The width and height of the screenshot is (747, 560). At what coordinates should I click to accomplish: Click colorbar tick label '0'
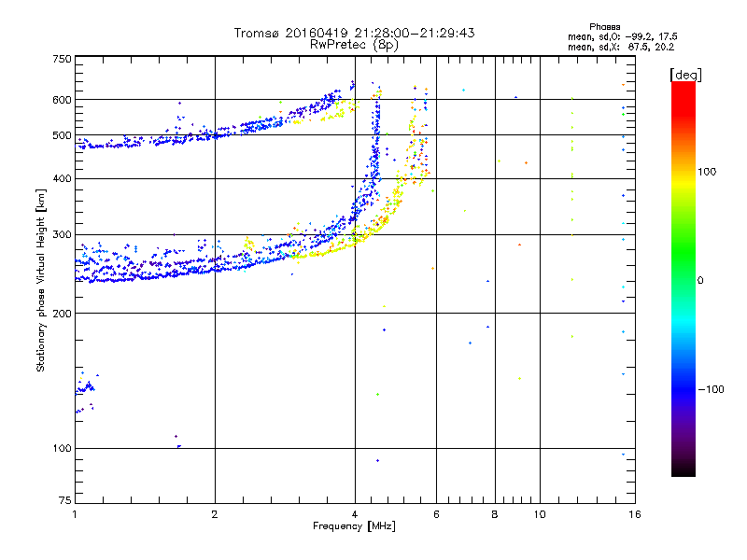[x=700, y=281]
